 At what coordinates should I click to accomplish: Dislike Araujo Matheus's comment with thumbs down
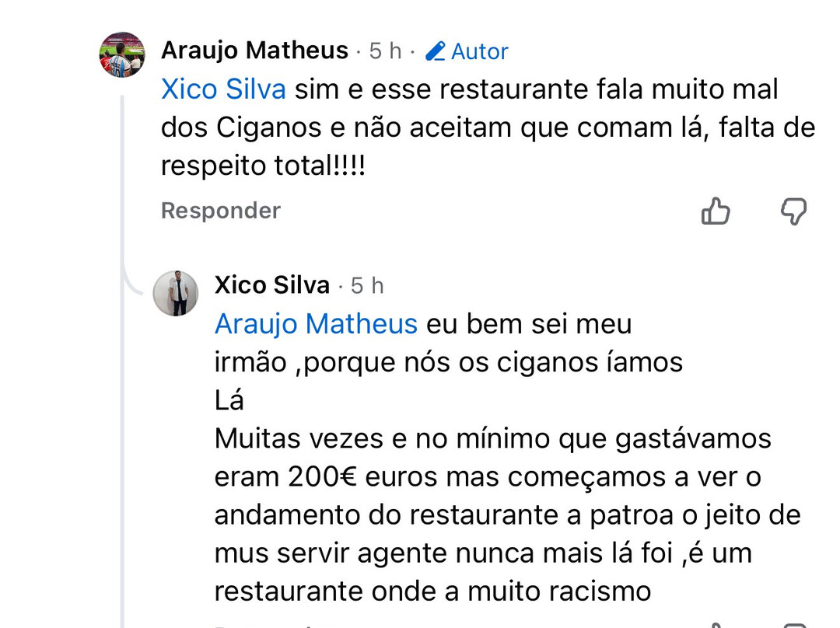point(793,211)
